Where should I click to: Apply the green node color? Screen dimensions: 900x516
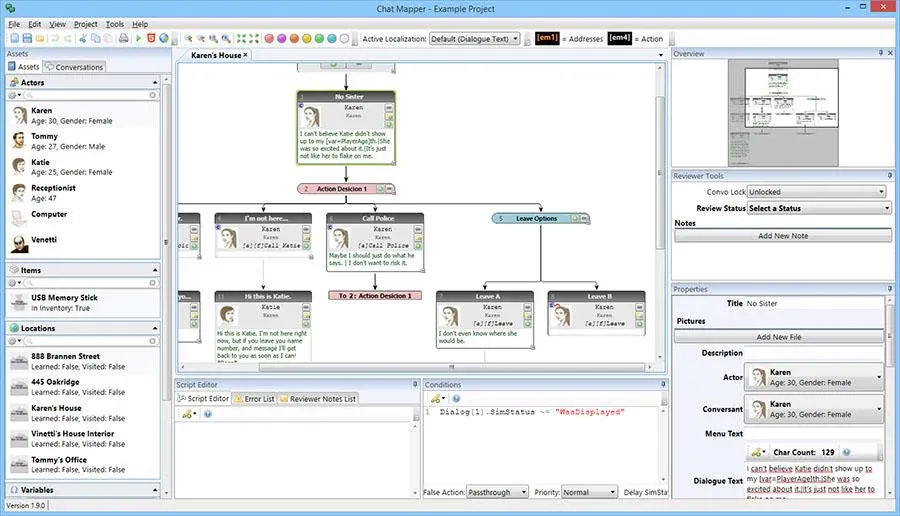pyautogui.click(x=319, y=38)
